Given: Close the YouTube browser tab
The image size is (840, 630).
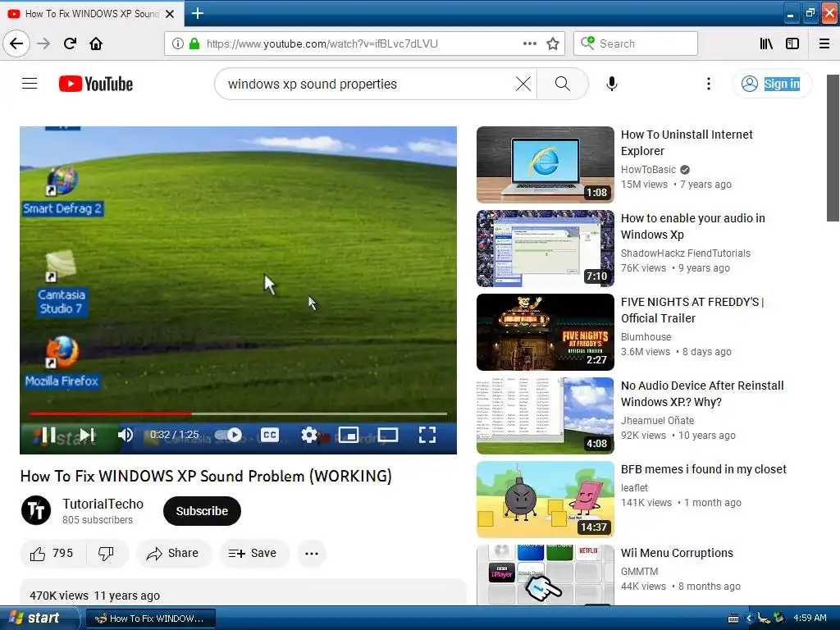Looking at the screenshot, I should tap(170, 14).
